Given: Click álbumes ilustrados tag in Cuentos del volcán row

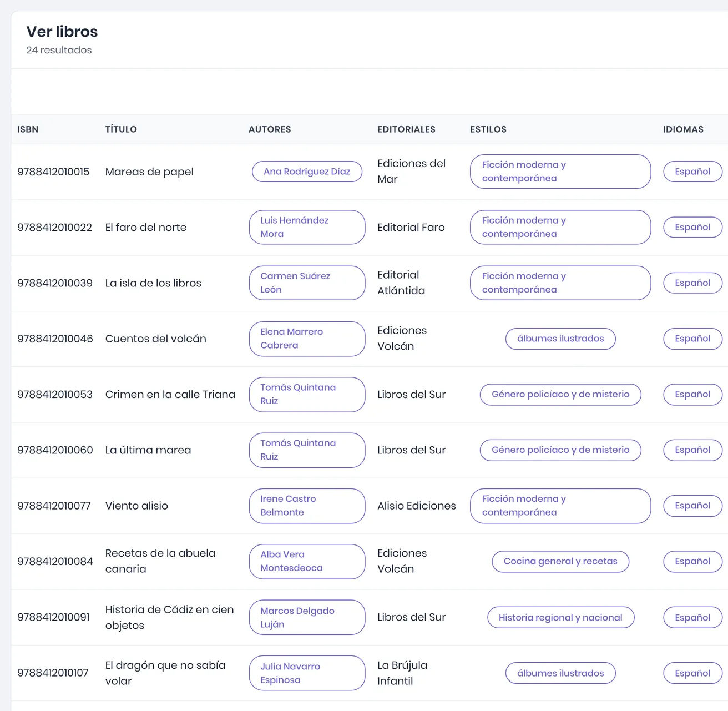Looking at the screenshot, I should 560,339.
